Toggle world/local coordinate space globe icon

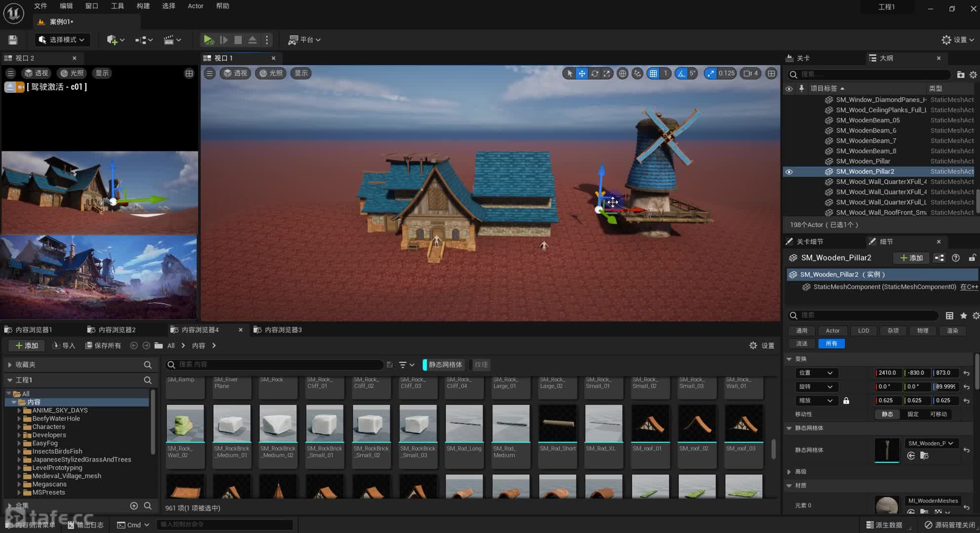point(622,73)
